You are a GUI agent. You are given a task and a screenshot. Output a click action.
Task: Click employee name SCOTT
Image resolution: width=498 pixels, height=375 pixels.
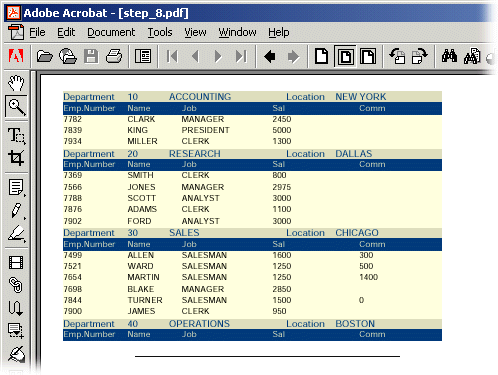pos(141,198)
